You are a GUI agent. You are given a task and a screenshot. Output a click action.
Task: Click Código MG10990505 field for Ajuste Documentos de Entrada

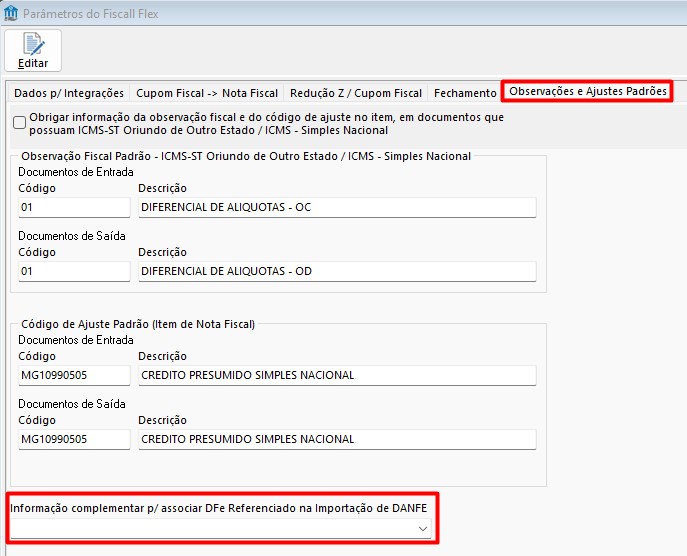(74, 375)
